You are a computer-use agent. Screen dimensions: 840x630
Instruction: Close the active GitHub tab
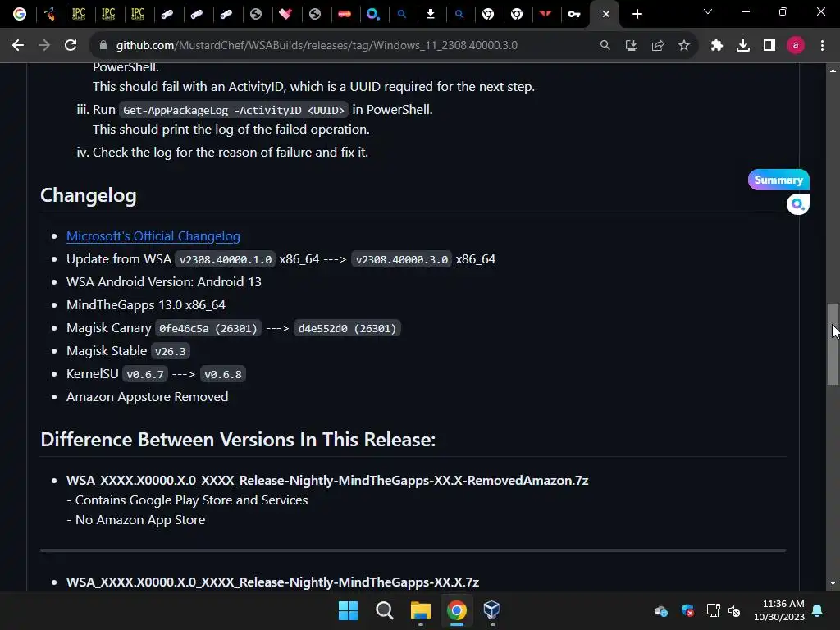tap(606, 15)
